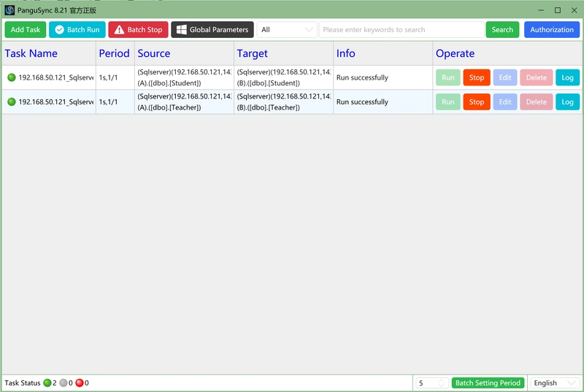The width and height of the screenshot is (584, 392).
Task: Click Period value 1s,1/1 in Student row
Action: point(108,77)
